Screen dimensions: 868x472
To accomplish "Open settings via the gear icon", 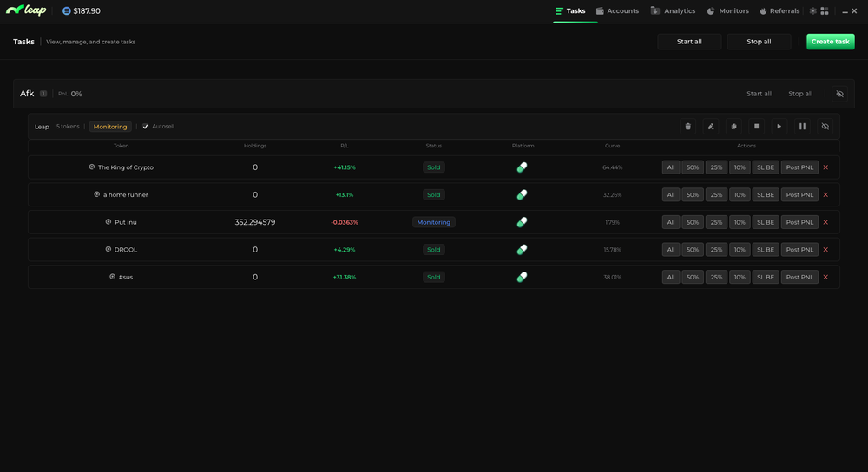I will click(x=813, y=11).
